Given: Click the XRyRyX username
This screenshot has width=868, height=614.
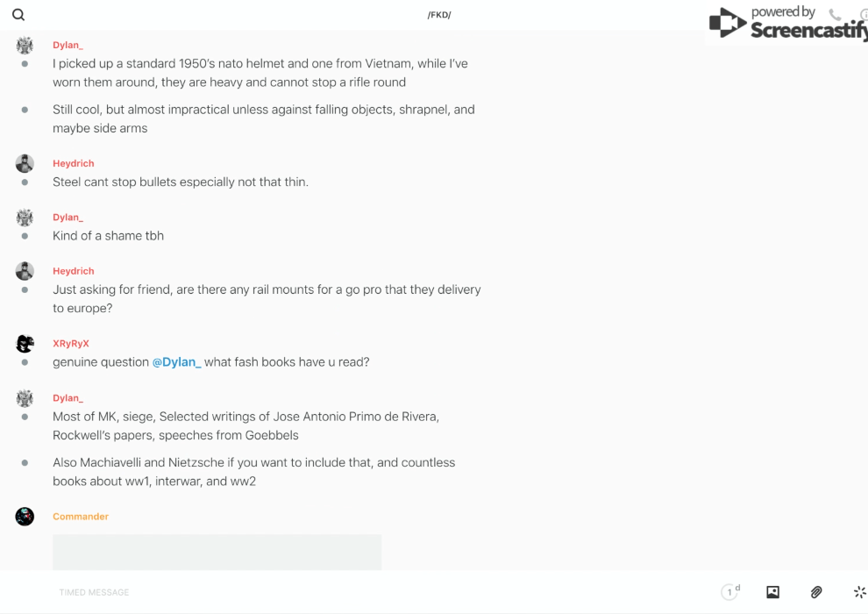Looking at the screenshot, I should tap(71, 344).
